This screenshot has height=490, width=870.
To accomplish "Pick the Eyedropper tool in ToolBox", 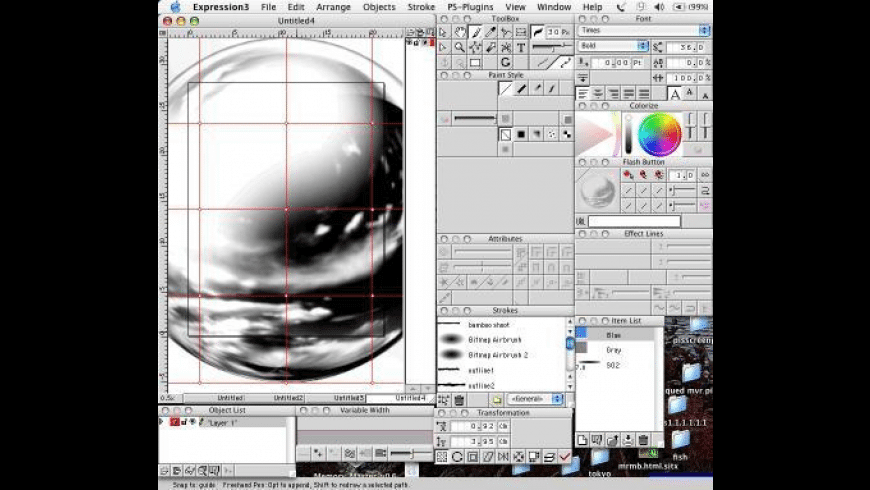I will click(490, 32).
